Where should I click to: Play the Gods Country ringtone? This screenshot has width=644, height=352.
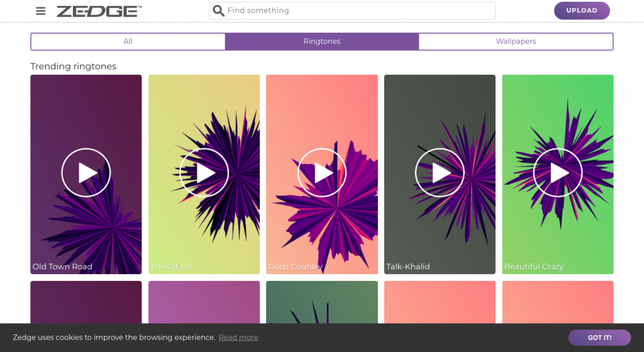322,173
